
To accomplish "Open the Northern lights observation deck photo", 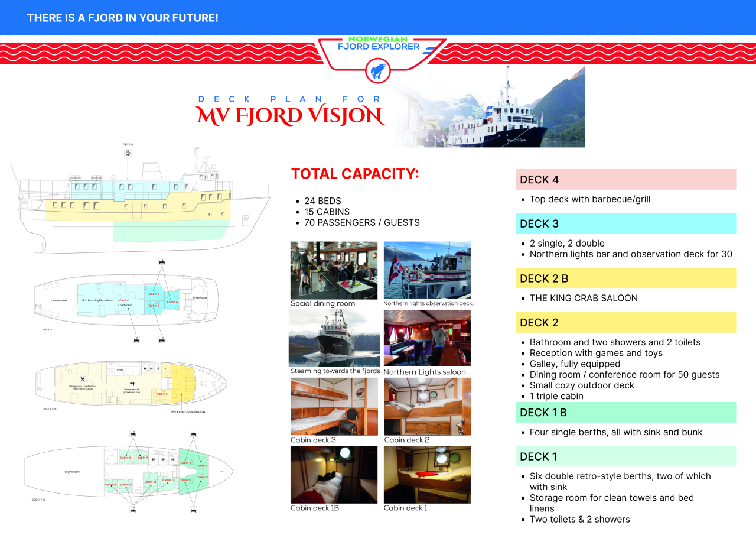I will [x=427, y=270].
